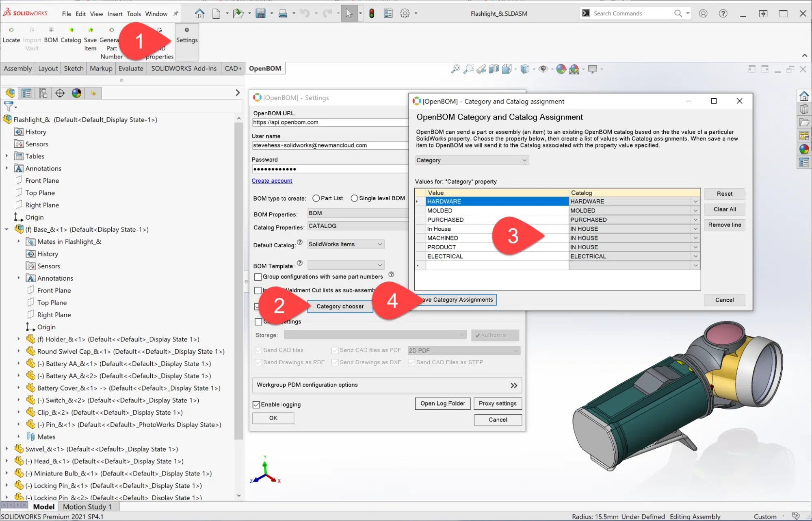
Task: Click the OpenBOM Catalog command
Action: [x=71, y=36]
